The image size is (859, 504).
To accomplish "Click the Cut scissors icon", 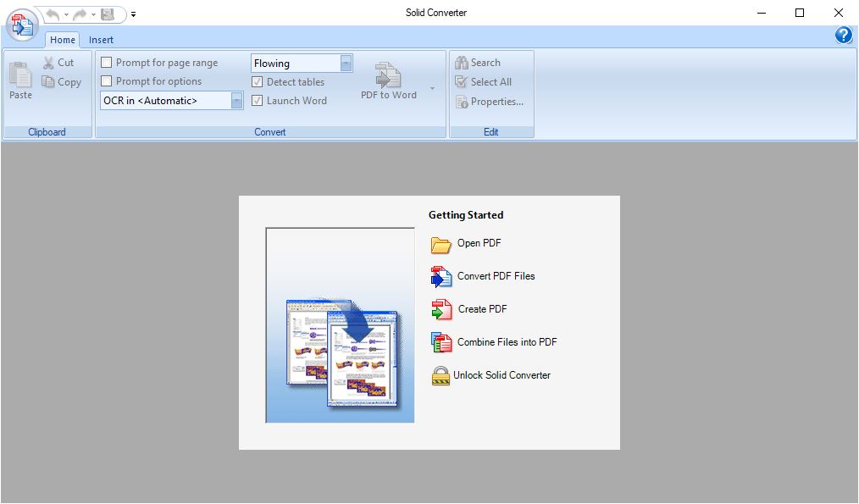I will [x=48, y=63].
